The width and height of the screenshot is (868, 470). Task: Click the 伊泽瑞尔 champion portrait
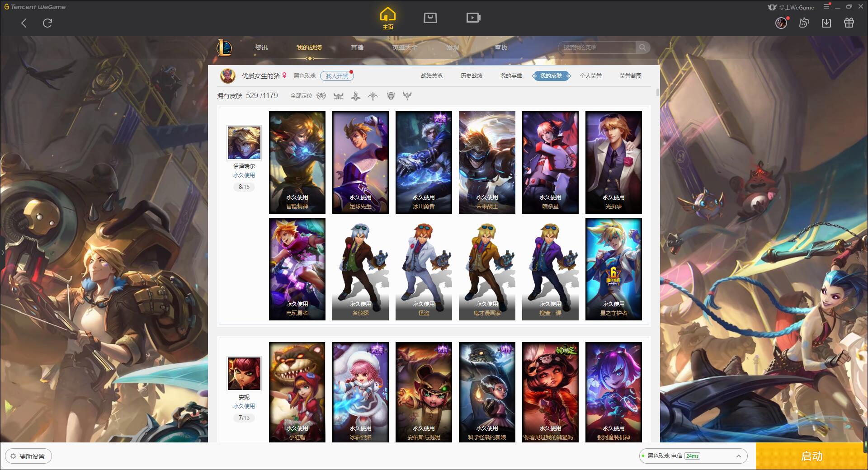(x=244, y=143)
